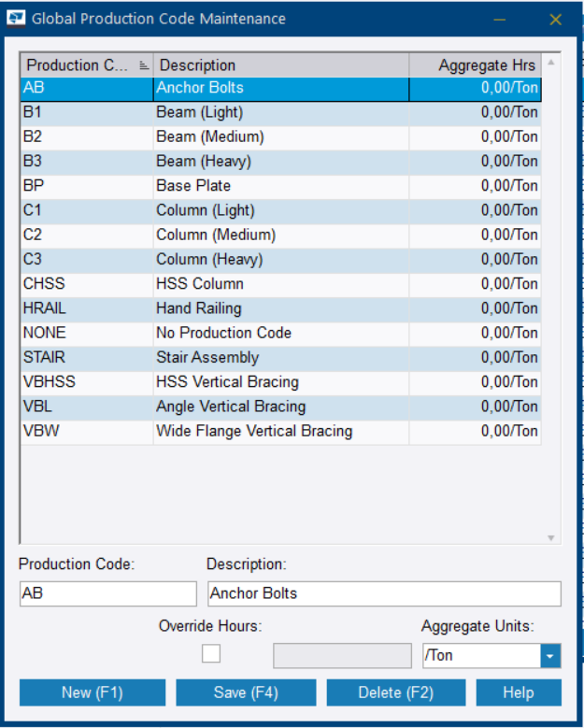Click the New (F1) button

[93, 692]
